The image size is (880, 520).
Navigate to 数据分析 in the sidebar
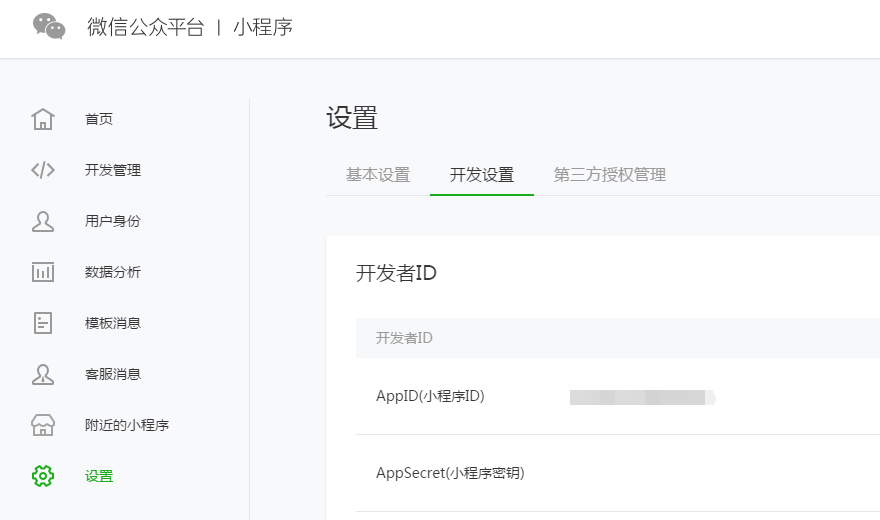coord(113,272)
